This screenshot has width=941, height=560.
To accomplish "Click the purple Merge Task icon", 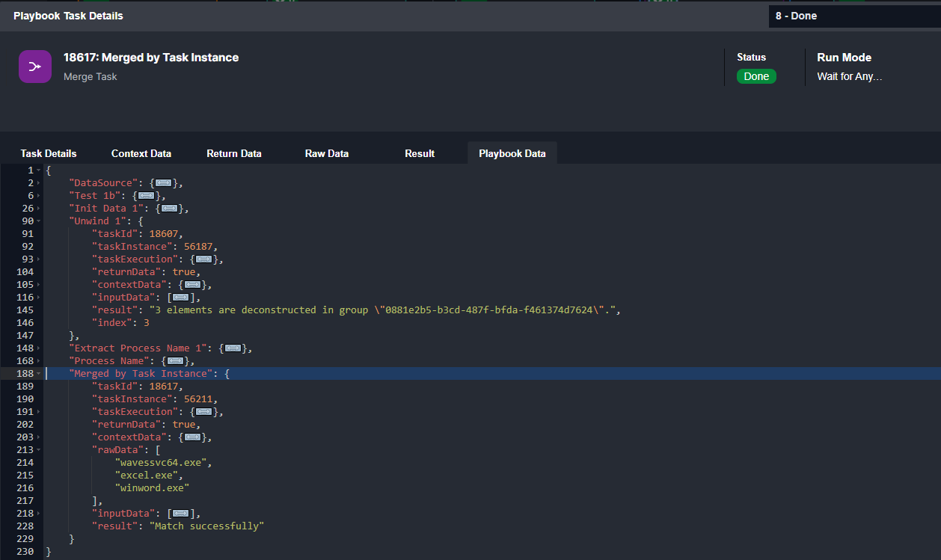I will (35, 67).
